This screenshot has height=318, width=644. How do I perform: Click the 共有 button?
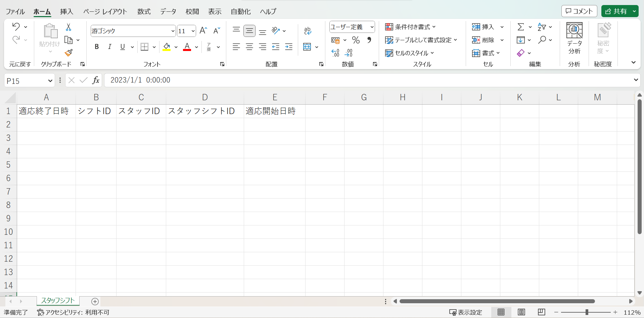(616, 11)
